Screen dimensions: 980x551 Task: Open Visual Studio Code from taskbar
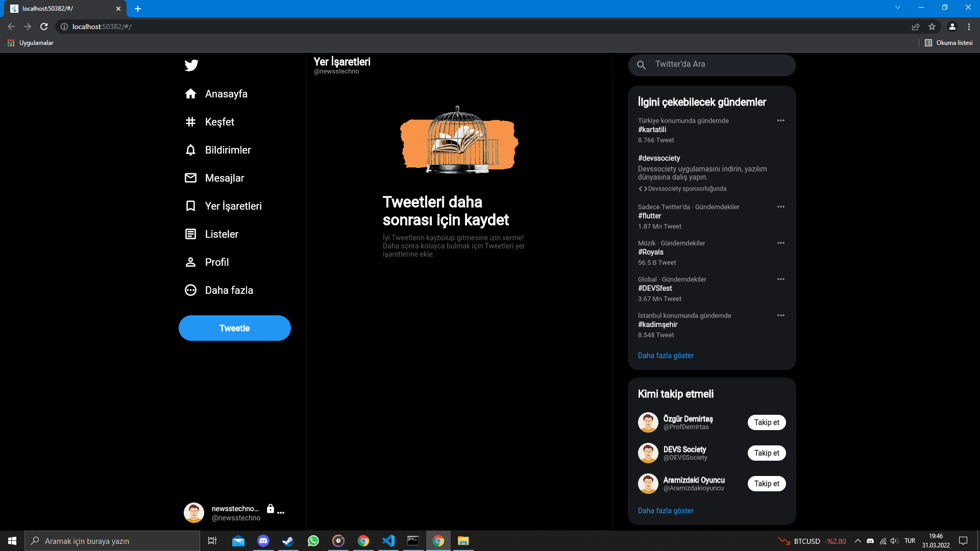tap(388, 541)
